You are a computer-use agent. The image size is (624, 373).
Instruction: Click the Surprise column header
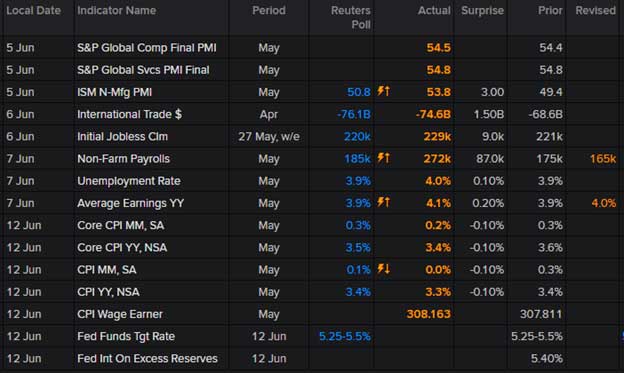482,10
